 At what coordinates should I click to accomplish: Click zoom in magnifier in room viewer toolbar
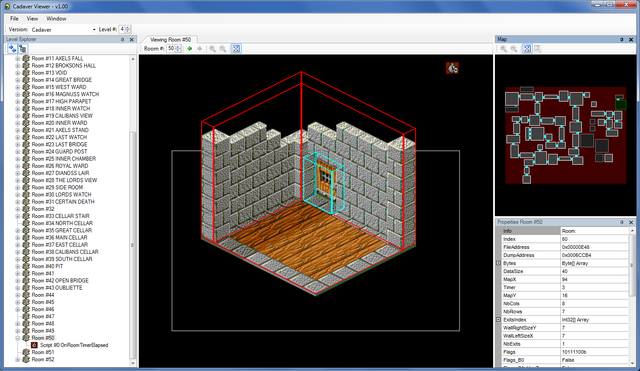coord(212,49)
